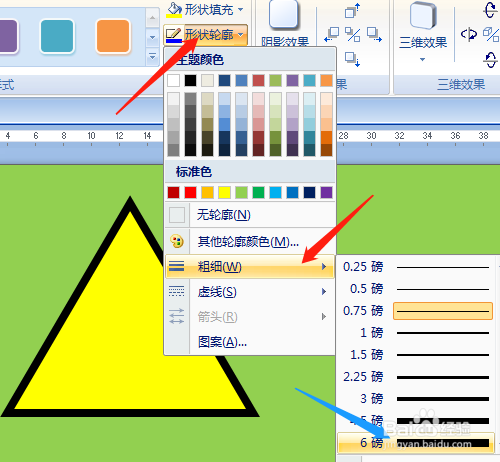The image size is (500, 462).
Task: Open the 粗细(W) weight submenu
Action: [x=250, y=267]
